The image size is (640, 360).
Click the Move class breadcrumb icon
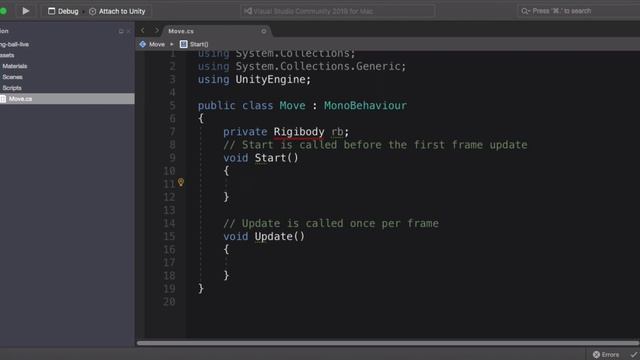[x=142, y=44]
